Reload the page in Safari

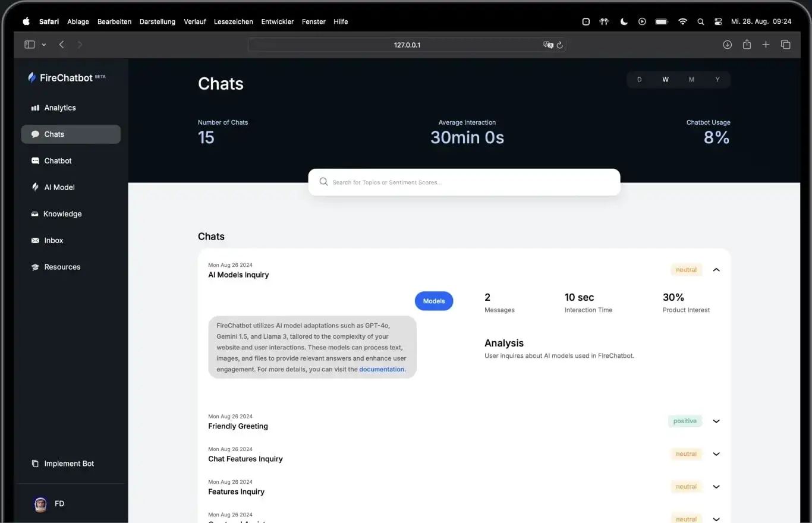(559, 45)
